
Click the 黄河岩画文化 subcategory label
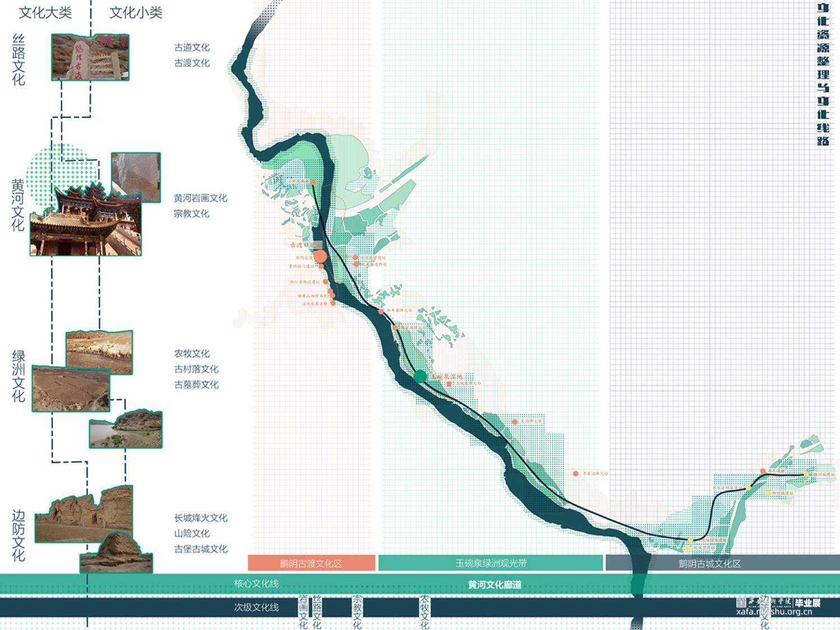(x=200, y=198)
